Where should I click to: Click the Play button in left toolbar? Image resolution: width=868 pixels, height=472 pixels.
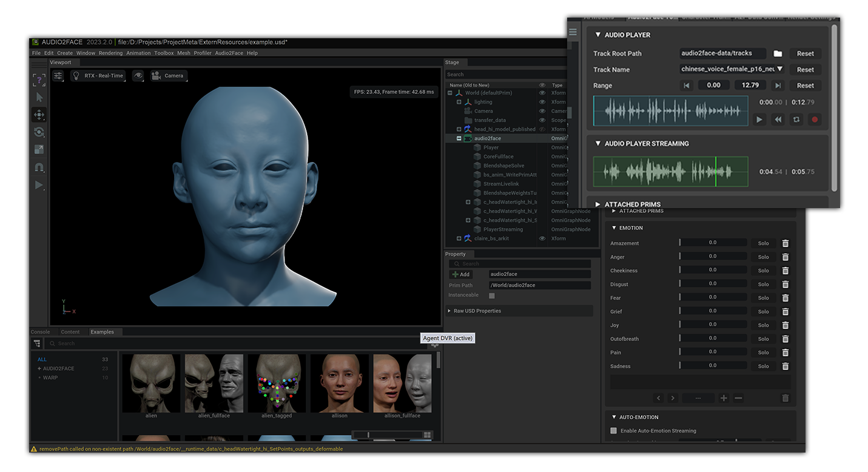point(39,185)
